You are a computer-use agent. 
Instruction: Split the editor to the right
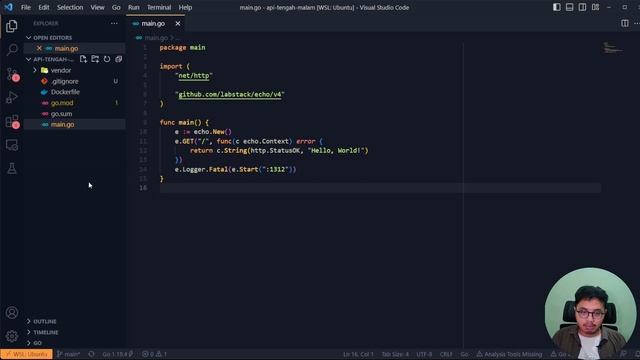(625, 23)
